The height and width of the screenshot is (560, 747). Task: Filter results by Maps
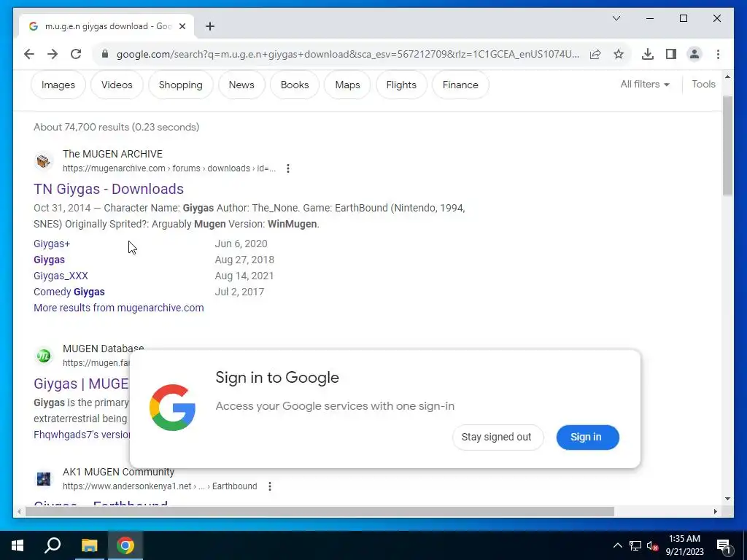[x=347, y=85]
